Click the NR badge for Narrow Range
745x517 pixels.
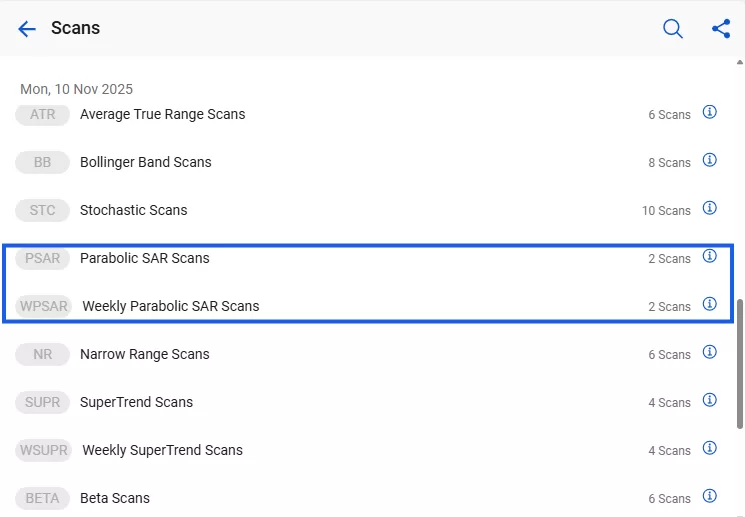[42, 354]
